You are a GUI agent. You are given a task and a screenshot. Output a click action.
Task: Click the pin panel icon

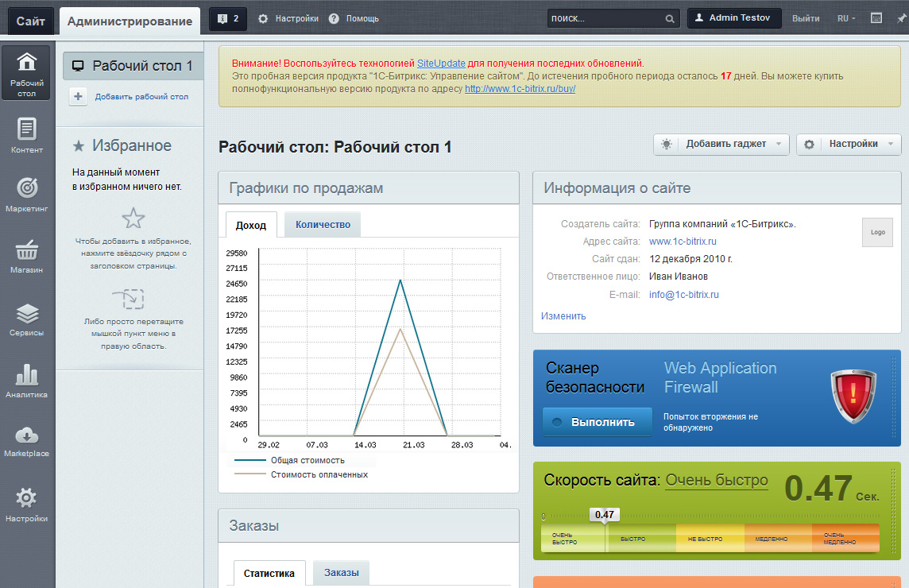tap(902, 18)
